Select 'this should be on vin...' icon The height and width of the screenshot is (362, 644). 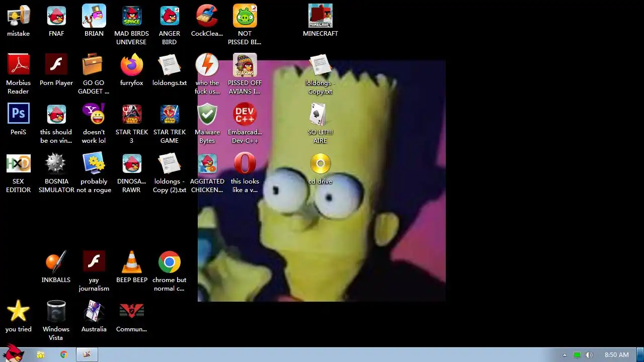(56, 124)
